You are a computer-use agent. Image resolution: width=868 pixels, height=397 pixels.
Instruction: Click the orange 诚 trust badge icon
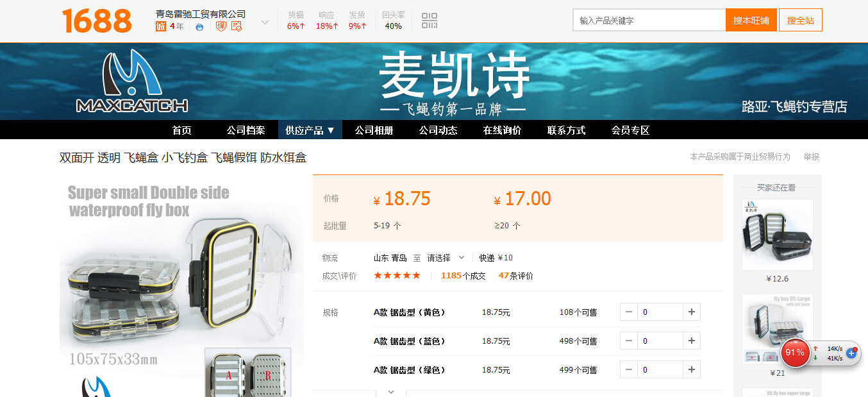(x=161, y=26)
